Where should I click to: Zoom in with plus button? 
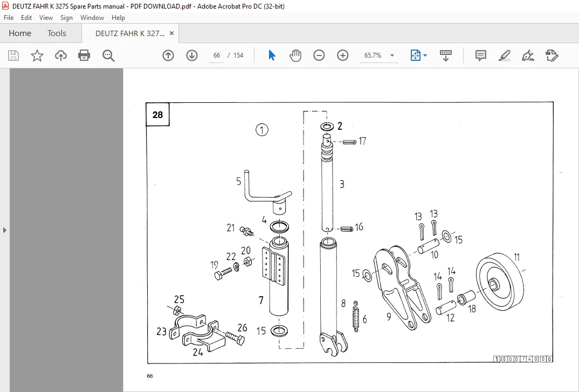[343, 55]
